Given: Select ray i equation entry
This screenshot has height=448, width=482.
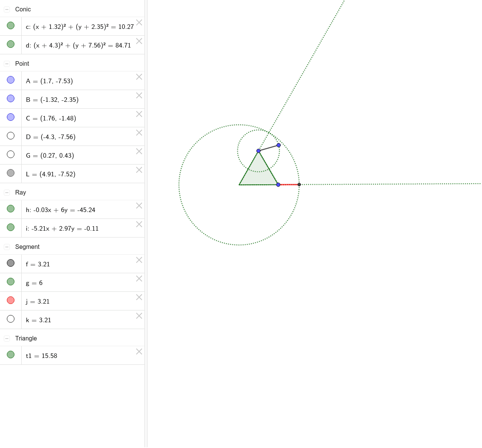Looking at the screenshot, I should pos(62,229).
